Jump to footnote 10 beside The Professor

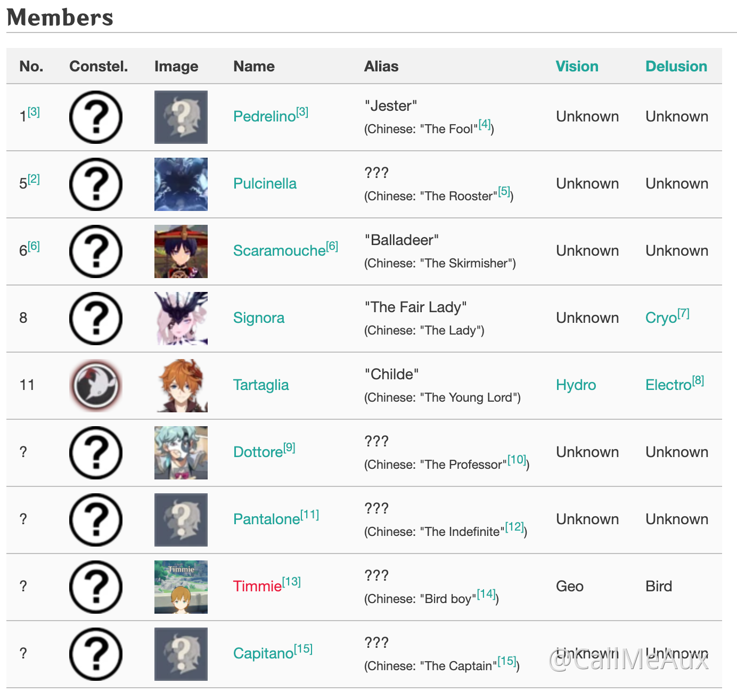517,460
